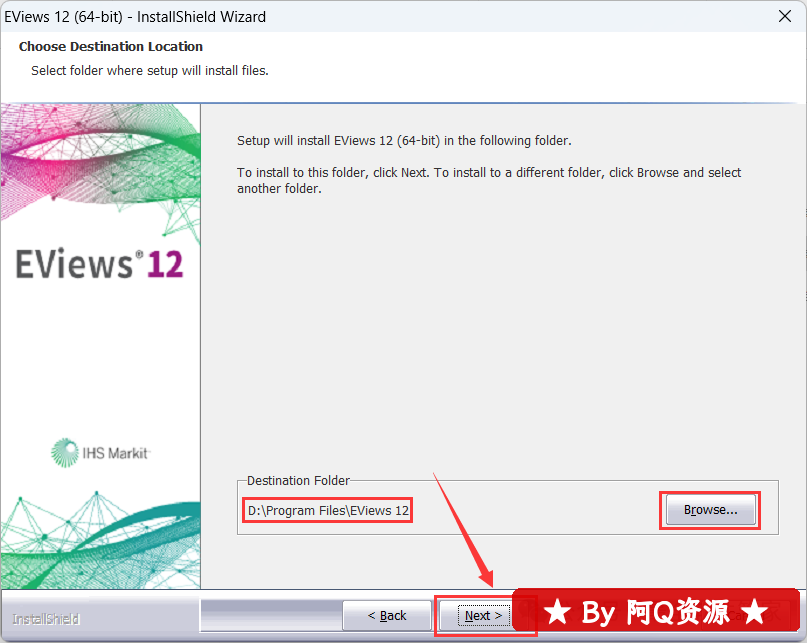
Task: Click the window title bar text
Action: [135, 17]
